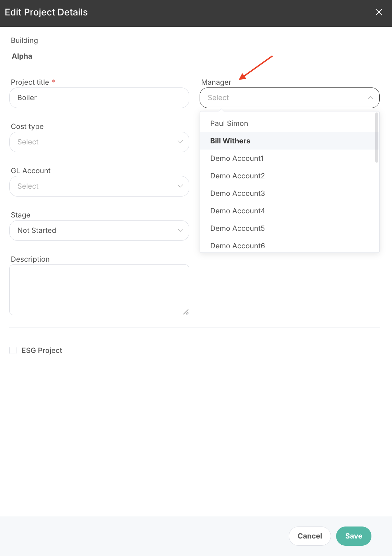392x556 pixels.
Task: Enable the ESG Project checkbox
Action: [13, 350]
